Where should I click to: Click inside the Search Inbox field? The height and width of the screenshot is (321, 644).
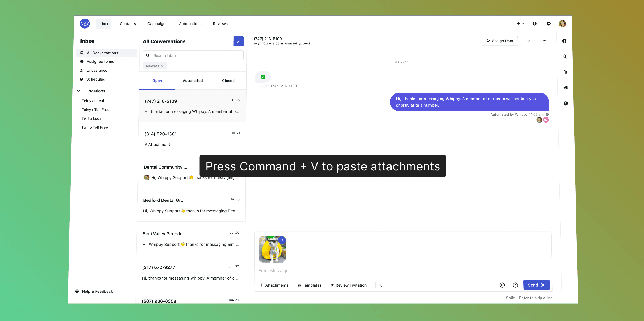coord(193,55)
